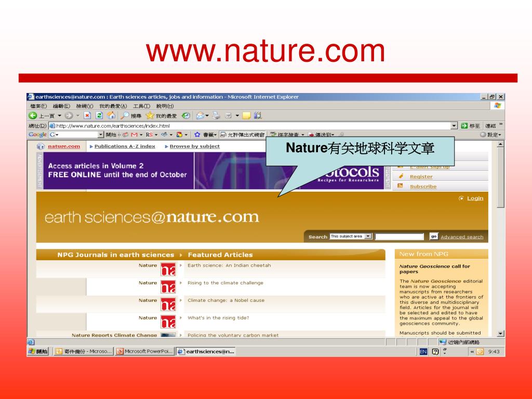
Task: Click the Refresh page icon
Action: point(99,116)
